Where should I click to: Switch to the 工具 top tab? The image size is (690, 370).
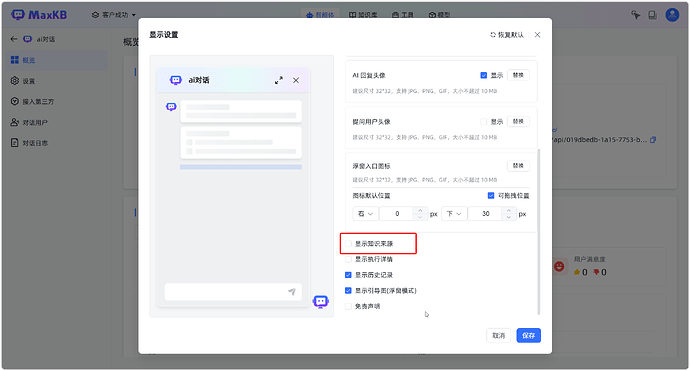point(403,15)
